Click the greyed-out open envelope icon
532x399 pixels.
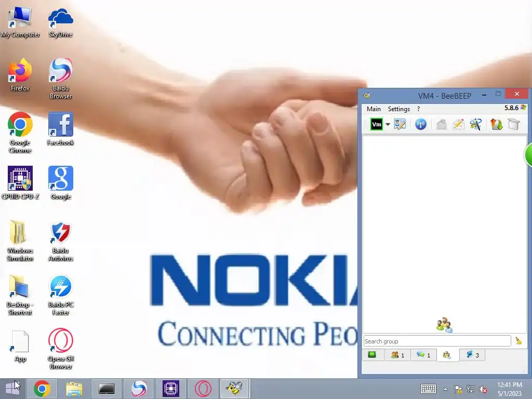442,124
